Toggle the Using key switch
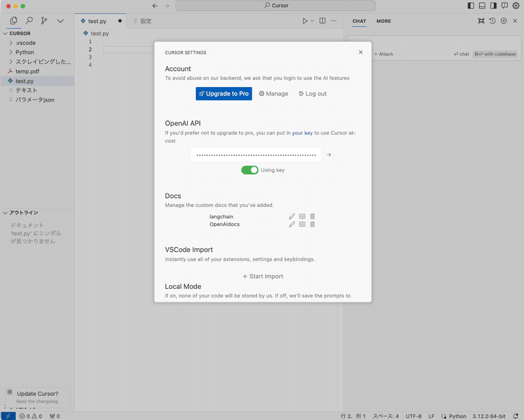Image resolution: width=524 pixels, height=420 pixels. coord(250,170)
